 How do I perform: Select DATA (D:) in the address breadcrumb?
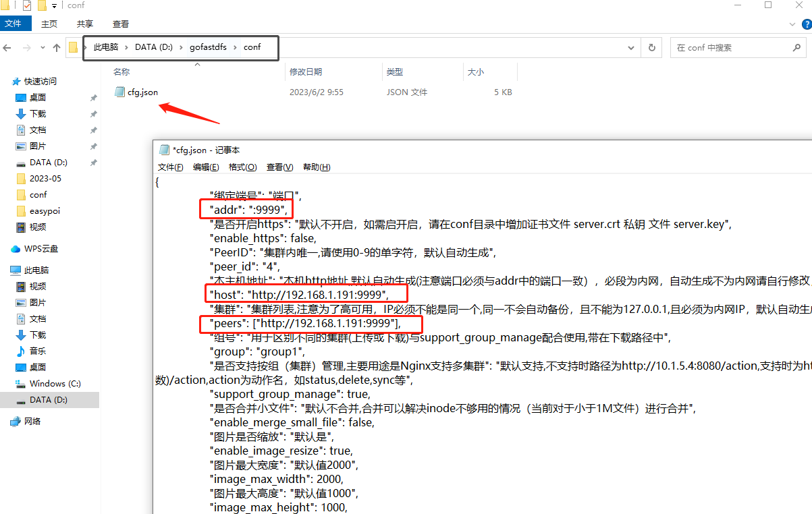[154, 47]
